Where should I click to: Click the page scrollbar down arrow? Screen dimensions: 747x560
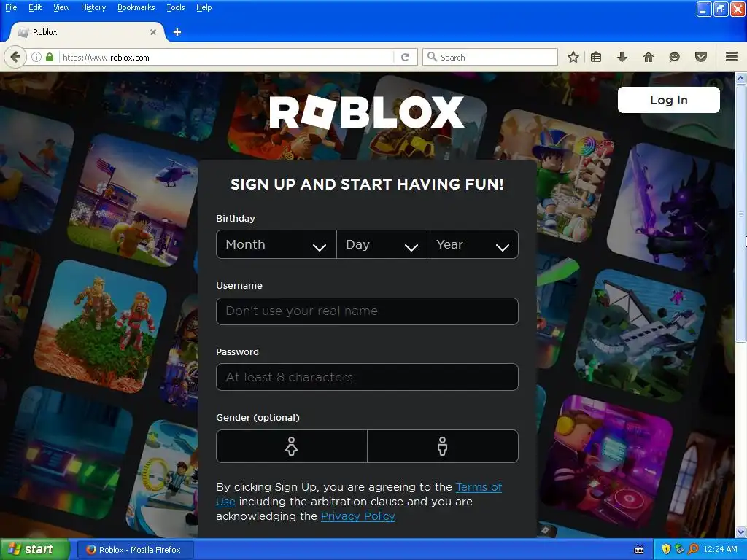click(x=741, y=532)
